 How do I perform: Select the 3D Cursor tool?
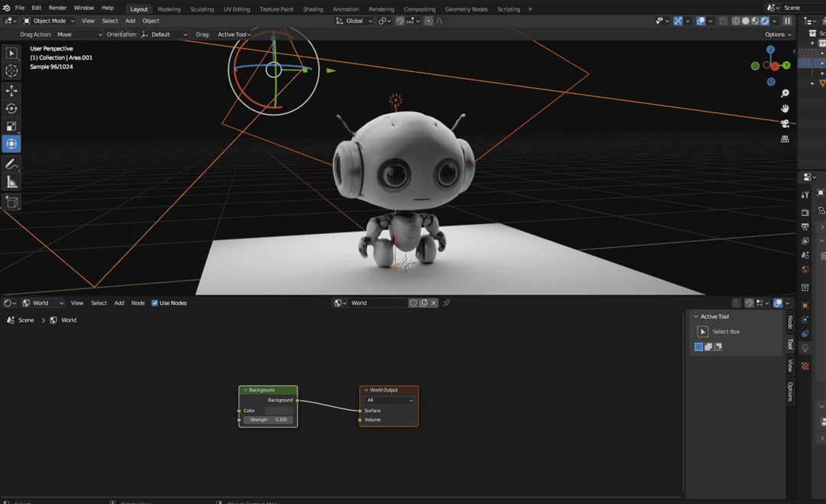click(x=11, y=71)
